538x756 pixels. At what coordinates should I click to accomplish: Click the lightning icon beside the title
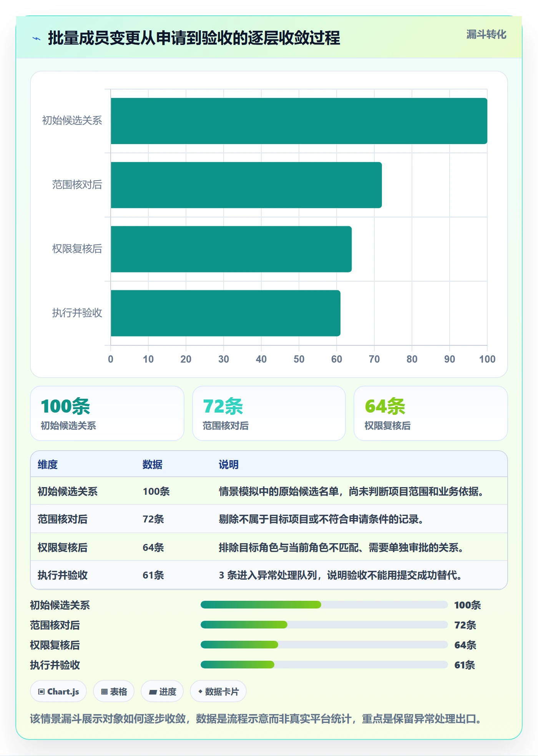[x=37, y=38]
